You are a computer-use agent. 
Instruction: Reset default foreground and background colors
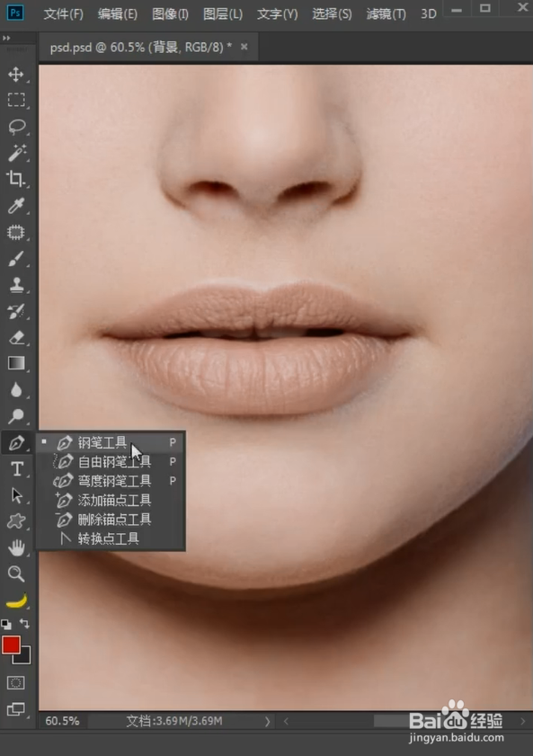click(6, 625)
